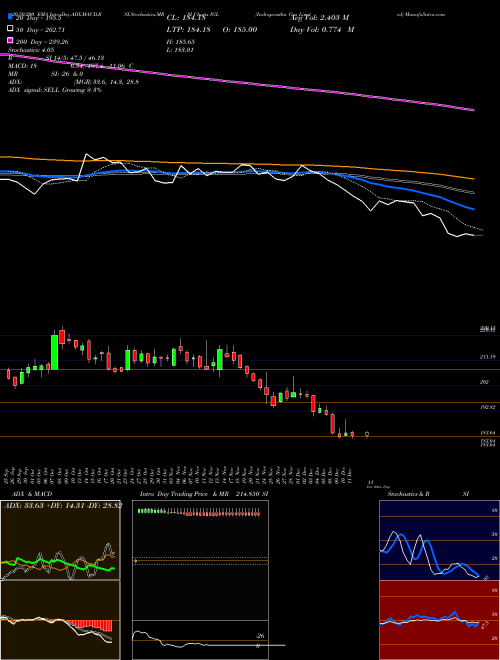
Task: Click the '-26' label in the MR panel
Action: (x=261, y=636)
